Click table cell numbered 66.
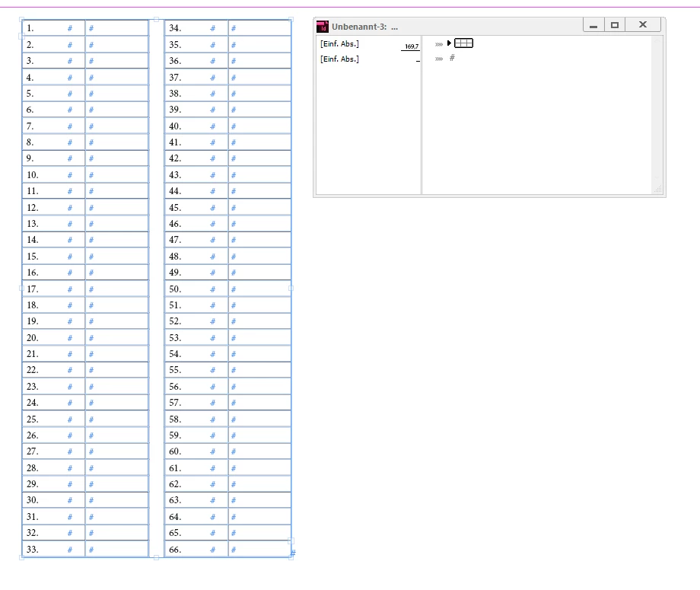Viewport: 700px width, 590px height. tap(196, 550)
